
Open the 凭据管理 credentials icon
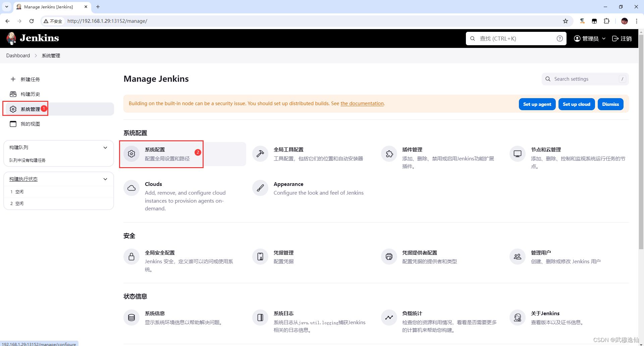[260, 257]
